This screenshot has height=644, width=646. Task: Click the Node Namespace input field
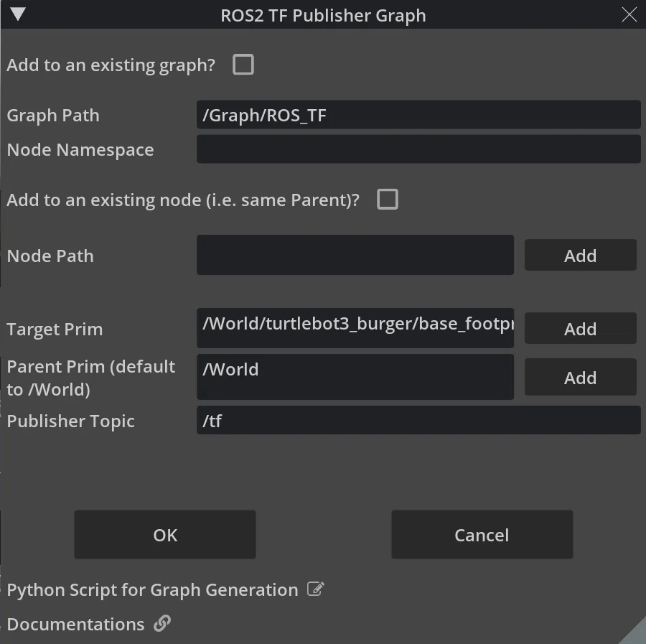(418, 149)
